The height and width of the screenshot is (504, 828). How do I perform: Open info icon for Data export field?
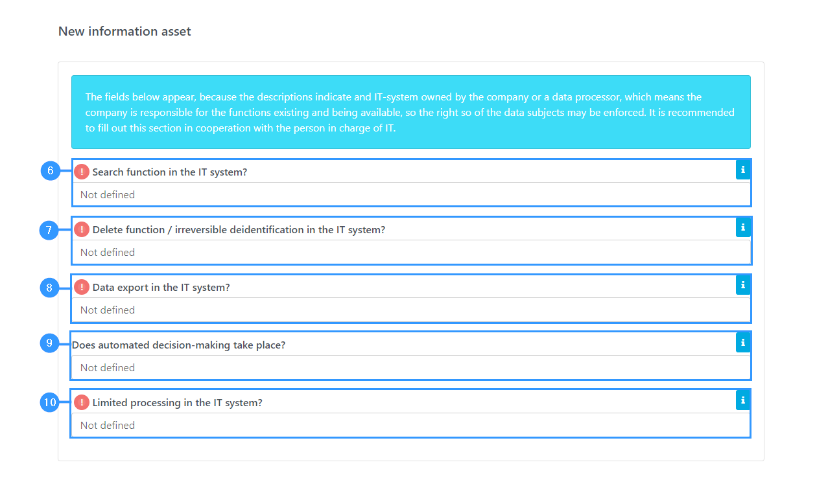[x=743, y=285]
